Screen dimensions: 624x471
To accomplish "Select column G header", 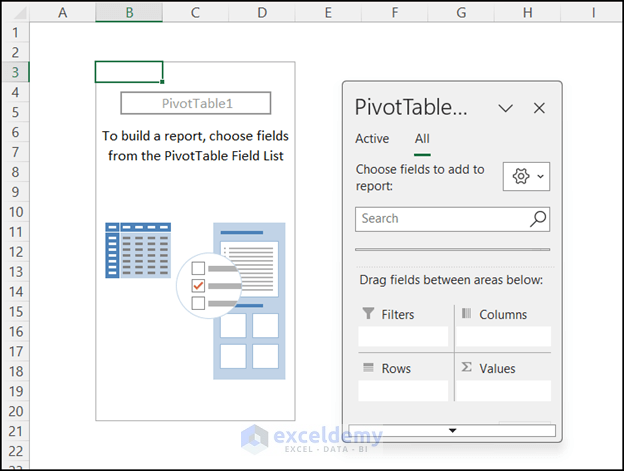I will [461, 12].
